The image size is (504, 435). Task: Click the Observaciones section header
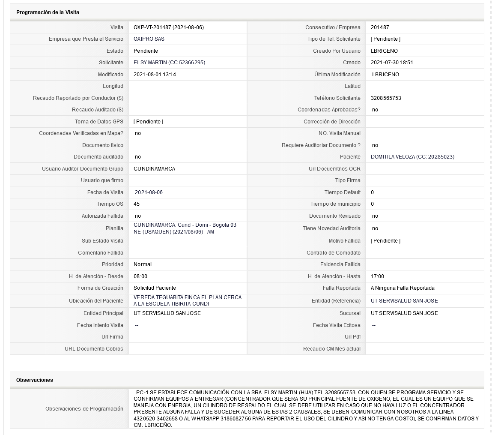[x=35, y=380]
